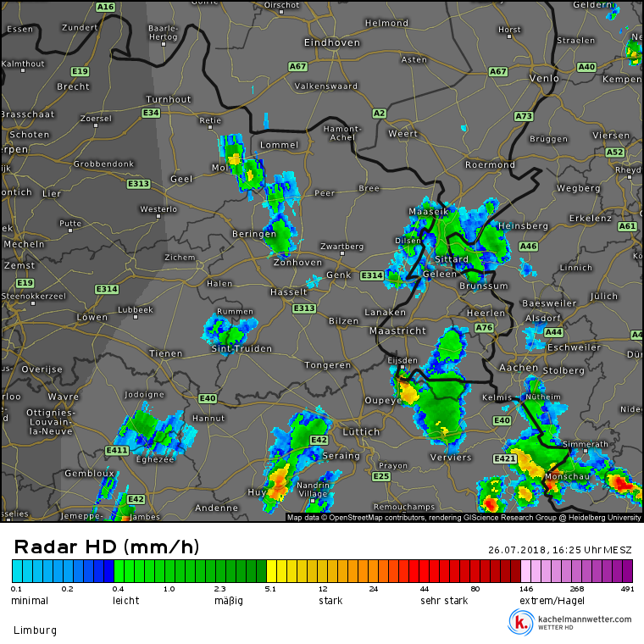Click the Heerlen town label
The image size is (644, 644).
coord(486,313)
